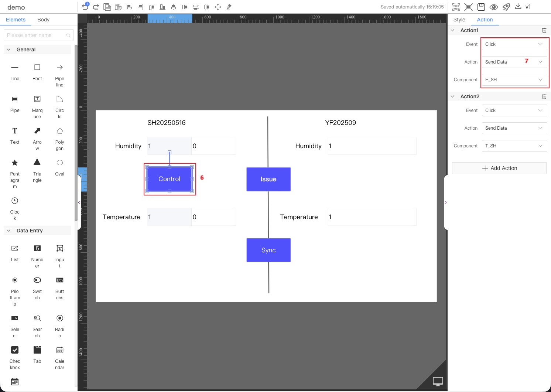Click the redo arrow icon
The height and width of the screenshot is (392, 551).
(96, 7)
